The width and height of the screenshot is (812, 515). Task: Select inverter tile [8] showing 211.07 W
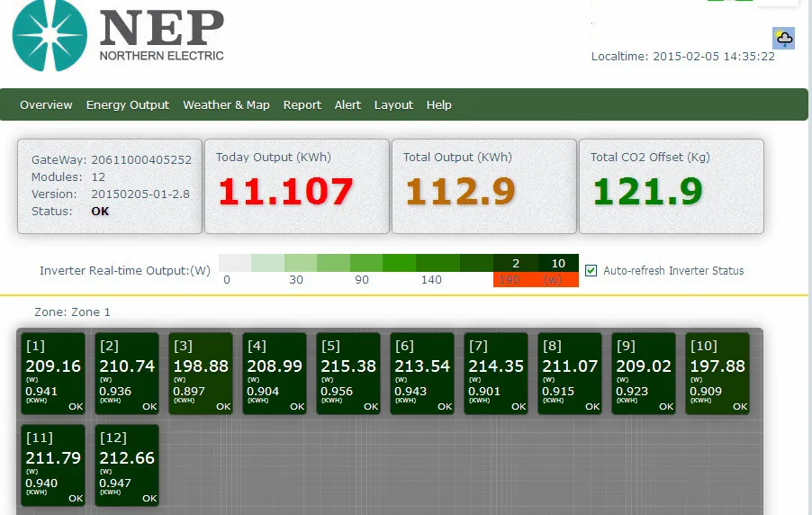pyautogui.click(x=570, y=374)
